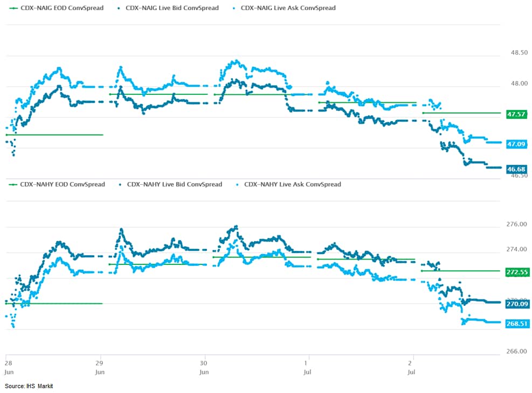
Task: Jump to the 1 Jul date label
Action: [307, 364]
